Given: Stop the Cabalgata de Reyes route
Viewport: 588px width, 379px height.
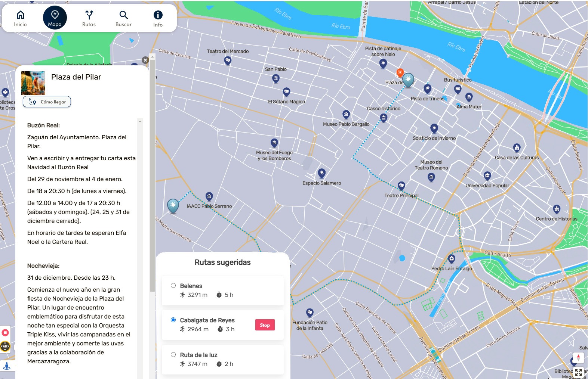Looking at the screenshot, I should 265,325.
